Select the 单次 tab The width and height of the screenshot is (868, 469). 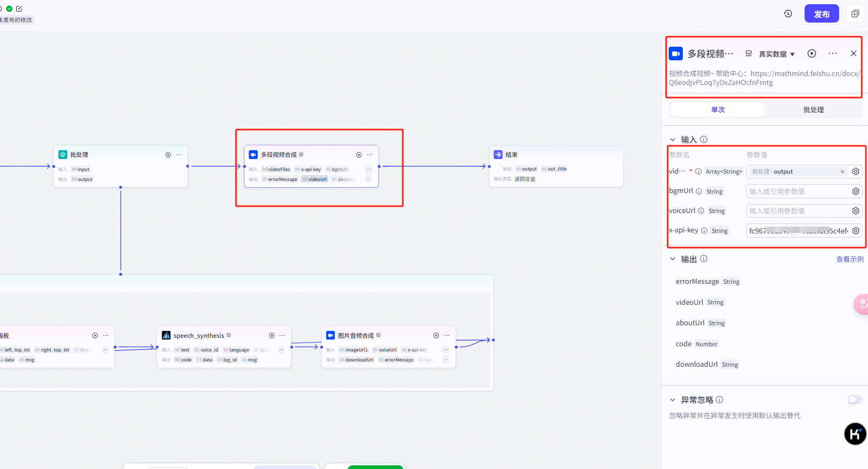click(x=717, y=110)
